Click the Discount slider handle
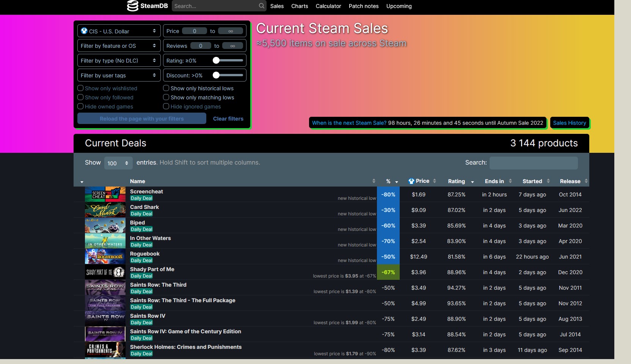Viewport: 631px width, 364px height. (216, 75)
